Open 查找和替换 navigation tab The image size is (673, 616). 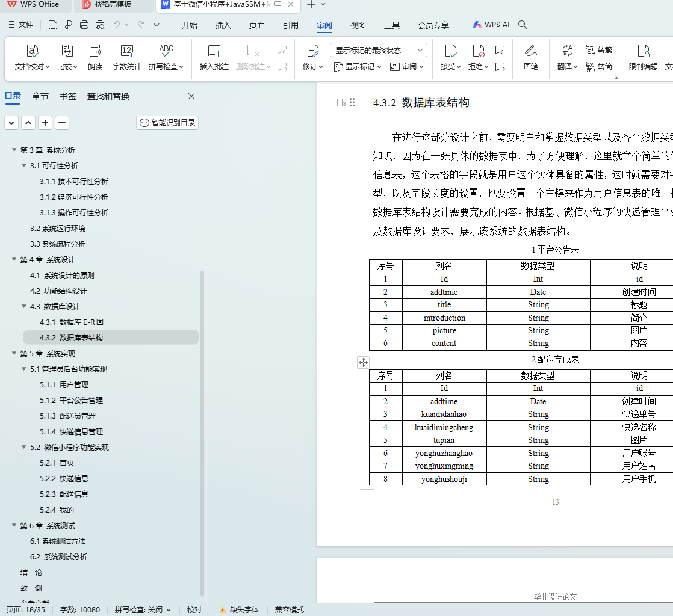click(108, 96)
